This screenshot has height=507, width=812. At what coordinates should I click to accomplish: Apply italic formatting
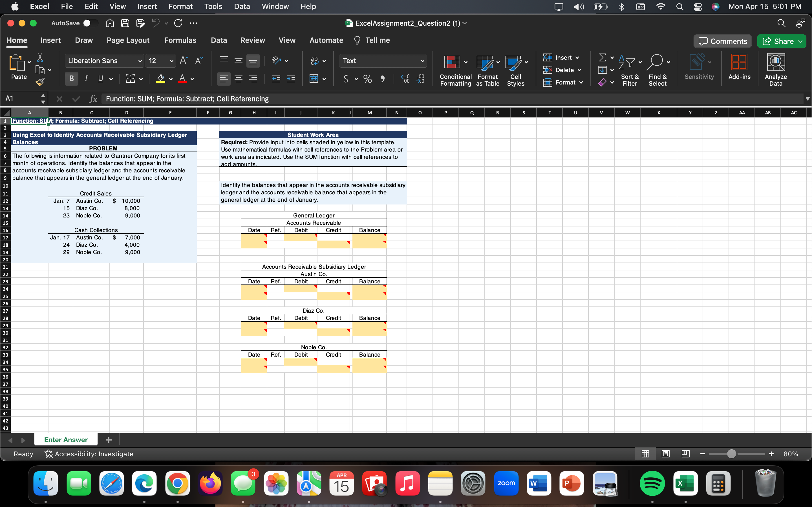86,79
